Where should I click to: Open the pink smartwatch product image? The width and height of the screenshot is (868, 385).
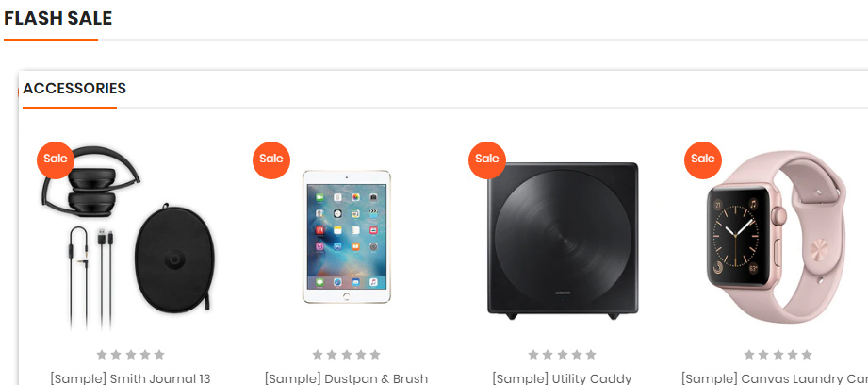pos(776,237)
